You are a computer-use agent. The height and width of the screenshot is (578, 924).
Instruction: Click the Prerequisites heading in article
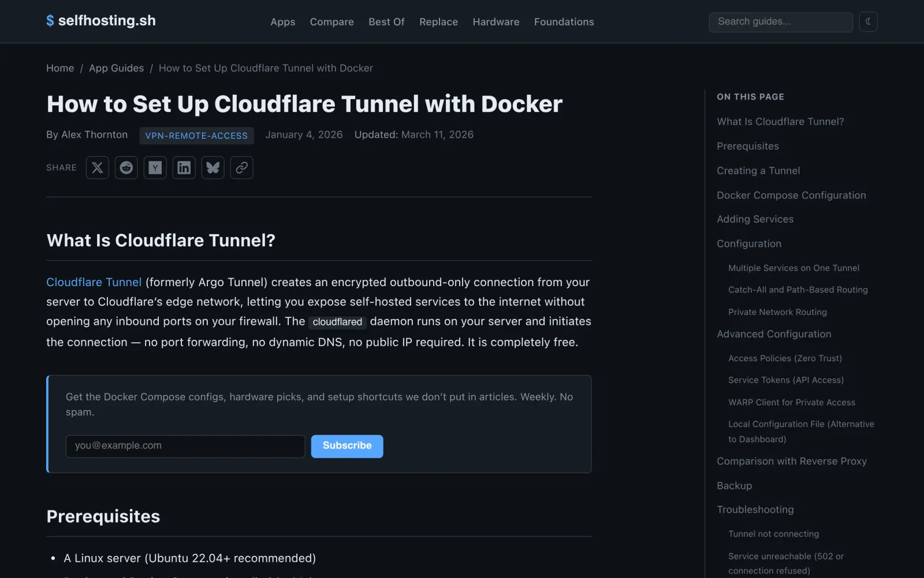click(x=103, y=517)
